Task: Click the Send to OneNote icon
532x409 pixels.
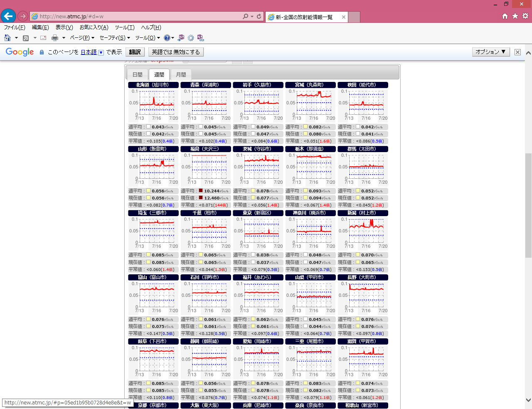Action: click(x=181, y=38)
